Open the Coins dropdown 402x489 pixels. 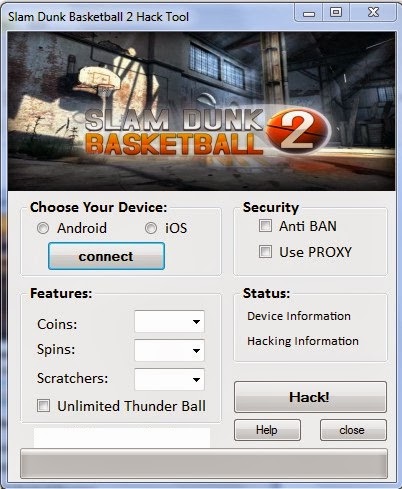pos(169,322)
